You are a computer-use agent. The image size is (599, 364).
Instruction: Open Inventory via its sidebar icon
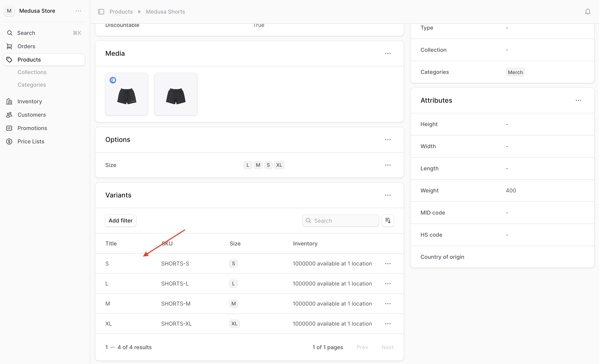click(x=9, y=101)
